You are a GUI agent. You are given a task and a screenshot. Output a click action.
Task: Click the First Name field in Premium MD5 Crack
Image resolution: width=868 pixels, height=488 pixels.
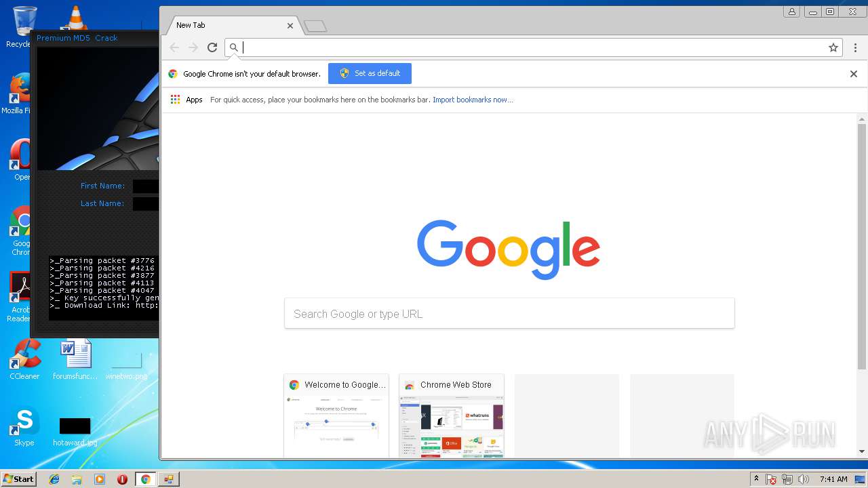(146, 186)
